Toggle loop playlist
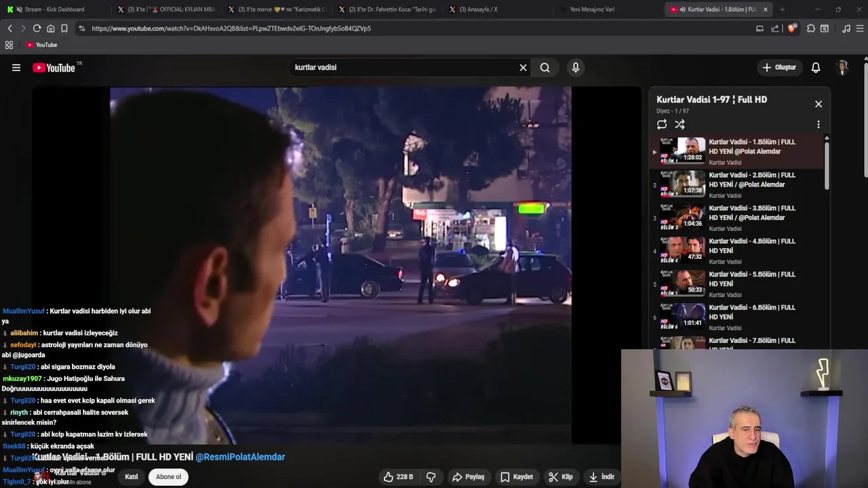The image size is (868, 488). pos(662,125)
